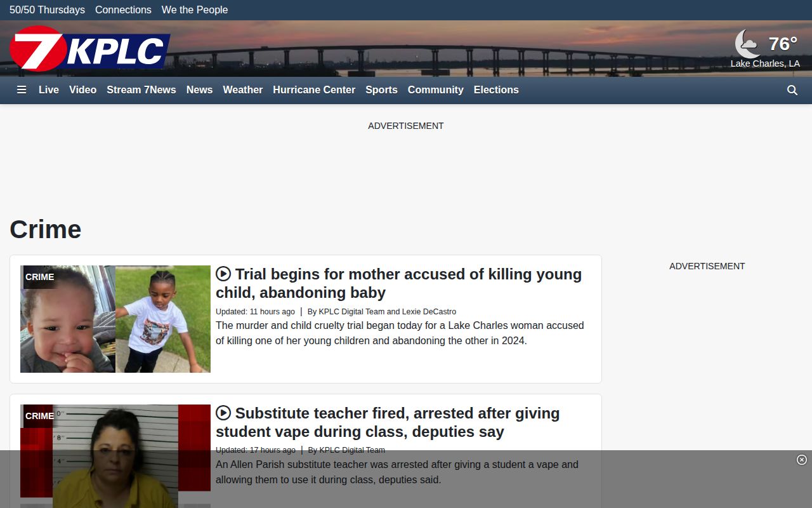The width and height of the screenshot is (812, 508).
Task: Click the Updated: 11 hours ago timestamp
Action: [x=255, y=312]
